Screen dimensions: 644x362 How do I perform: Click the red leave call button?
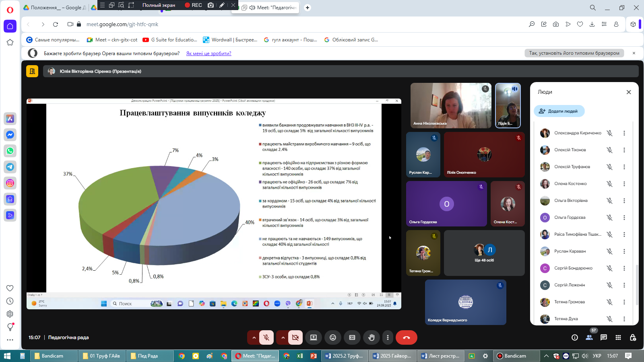406,337
